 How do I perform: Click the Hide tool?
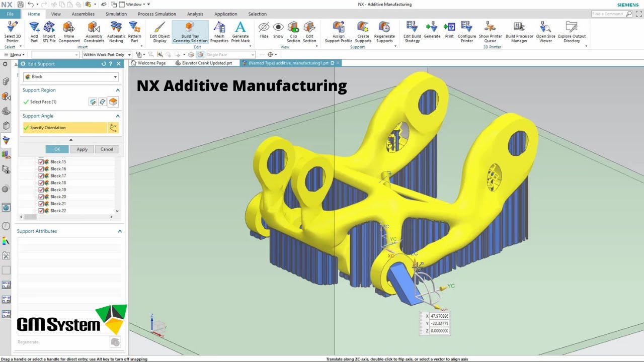(x=264, y=30)
